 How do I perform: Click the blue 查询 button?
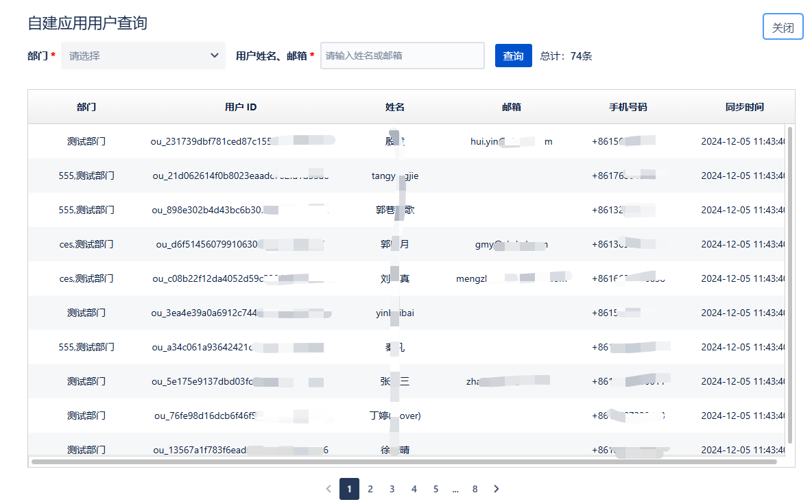click(x=513, y=56)
